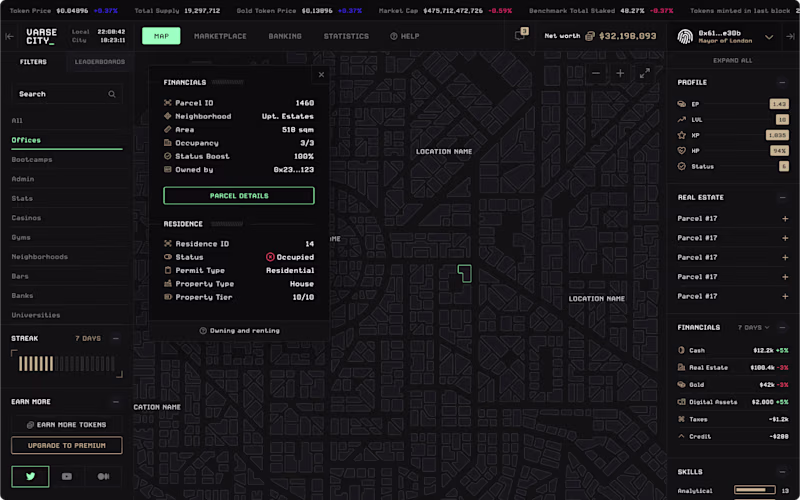Click the Status check icon in Profile
Image resolution: width=800 pixels, height=500 pixels.
[681, 166]
